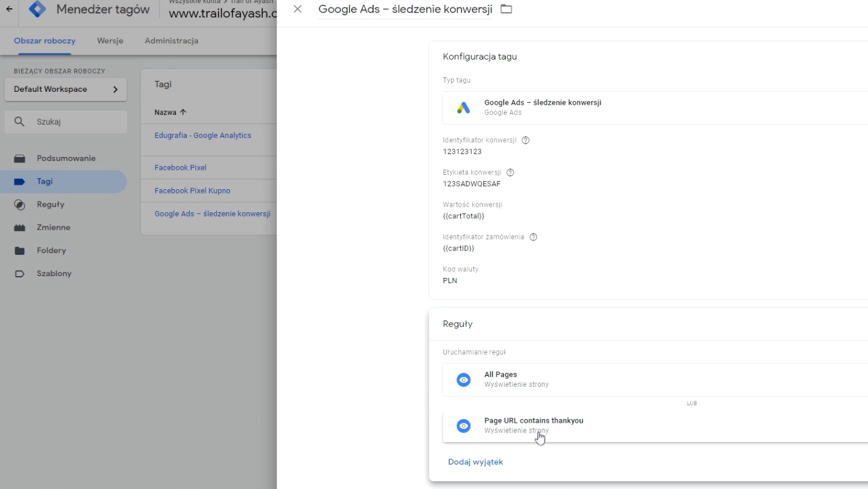Click the Szukaj search field
The height and width of the screenshot is (489, 868).
coord(73,122)
